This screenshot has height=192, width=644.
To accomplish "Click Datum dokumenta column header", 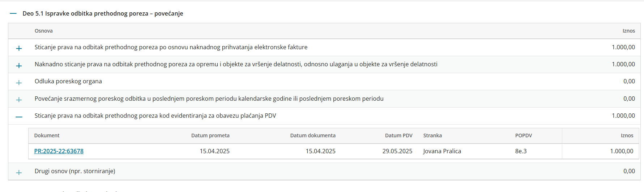I will click(x=312, y=135).
